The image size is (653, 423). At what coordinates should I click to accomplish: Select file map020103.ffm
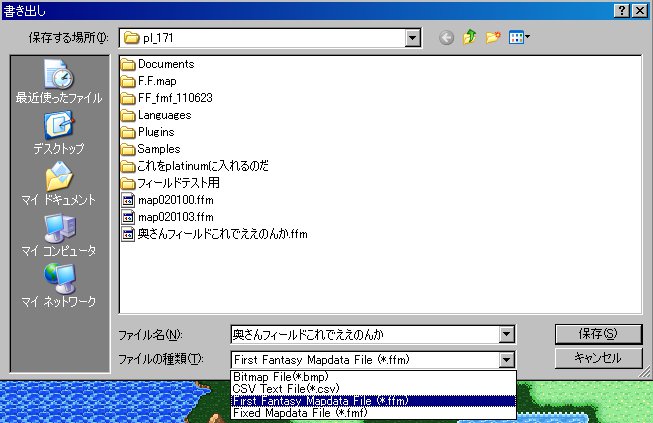pyautogui.click(x=167, y=217)
